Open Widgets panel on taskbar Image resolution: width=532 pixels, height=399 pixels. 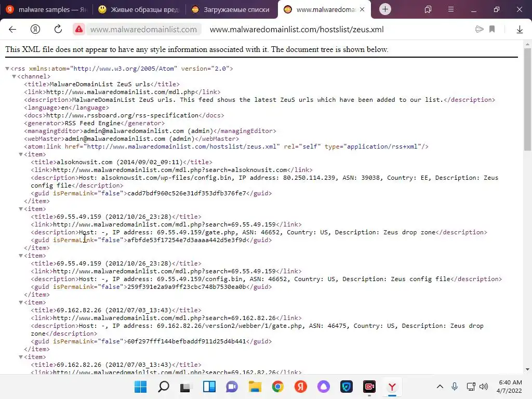coord(209,387)
